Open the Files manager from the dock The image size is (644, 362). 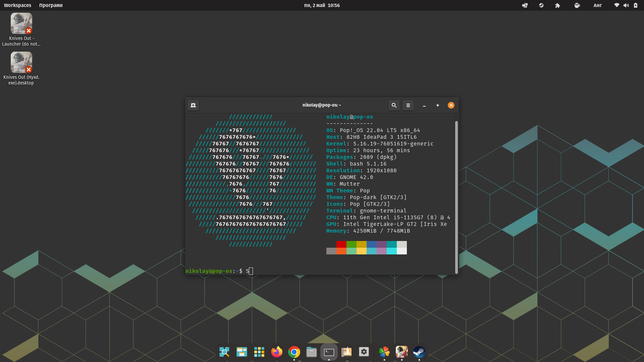[x=311, y=352]
